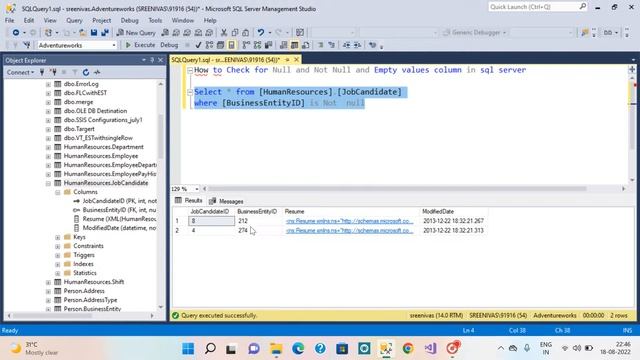Toggle the highlighted IntelliSense Enabled icon
The height and width of the screenshot is (360, 640).
point(231,45)
